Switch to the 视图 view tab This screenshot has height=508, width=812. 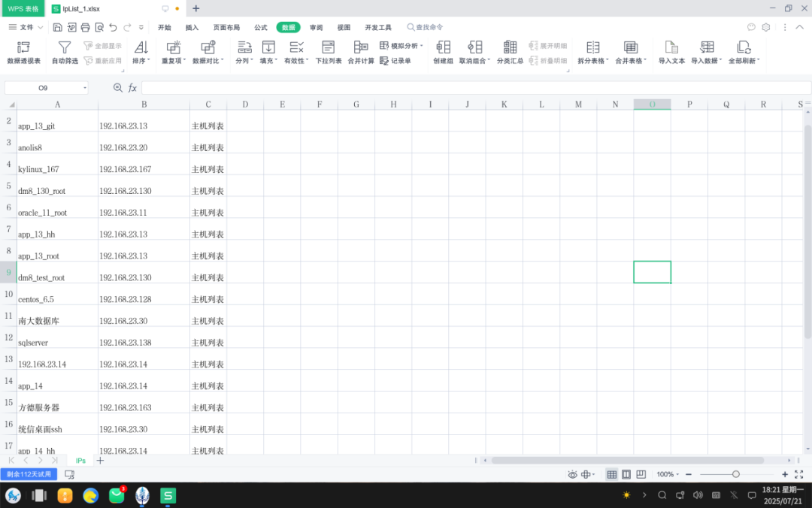(x=344, y=28)
